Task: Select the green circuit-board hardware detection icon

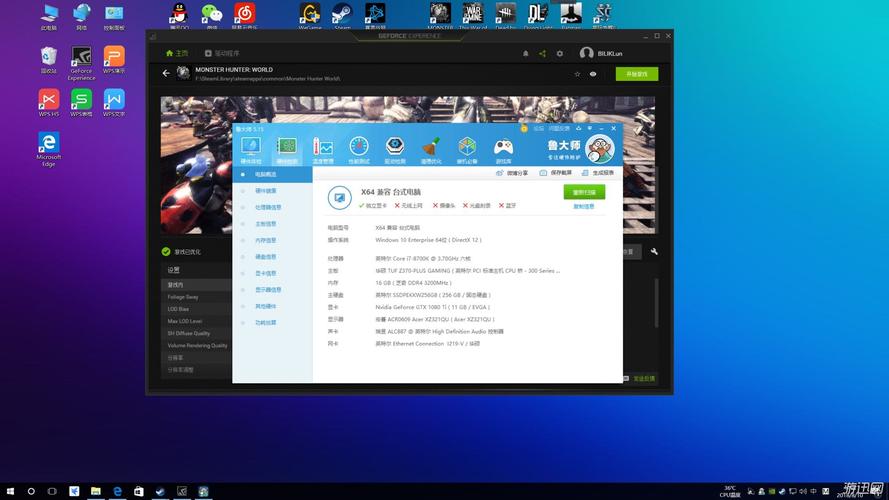Action: [287, 150]
